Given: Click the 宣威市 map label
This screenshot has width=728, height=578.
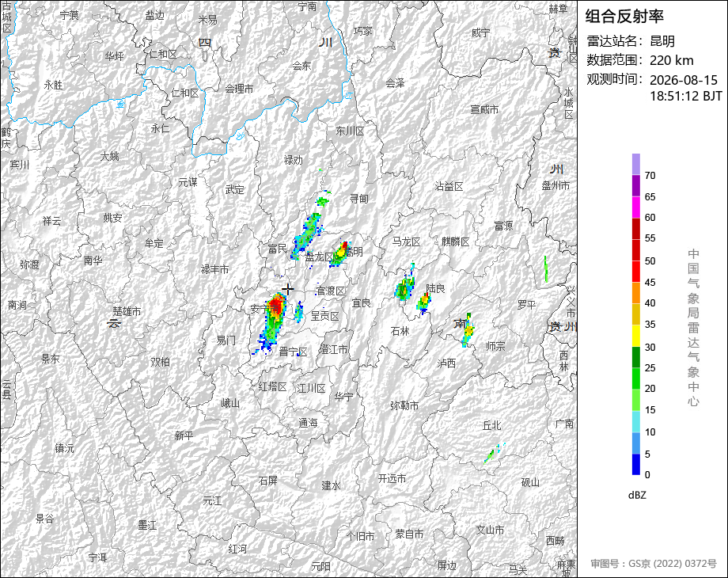Looking at the screenshot, I should tap(484, 109).
